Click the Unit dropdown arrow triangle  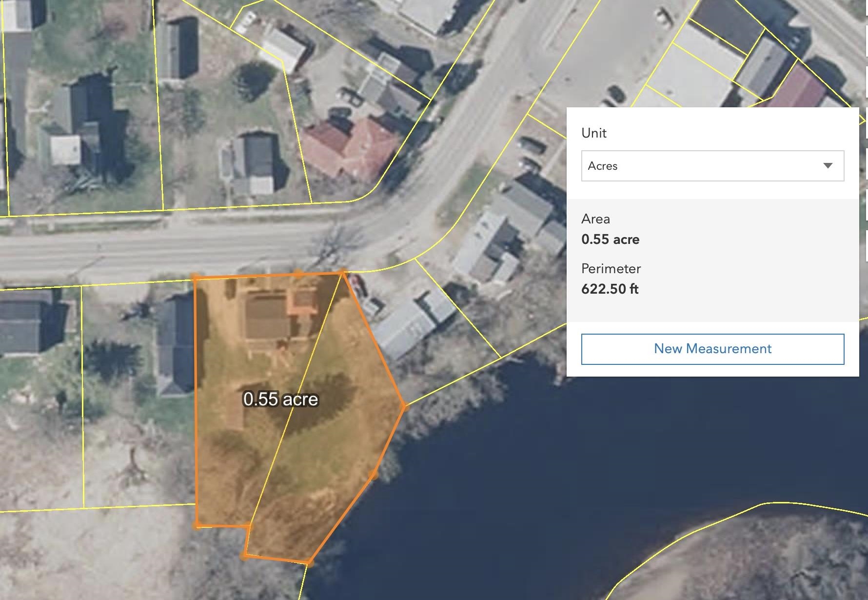[x=828, y=166]
